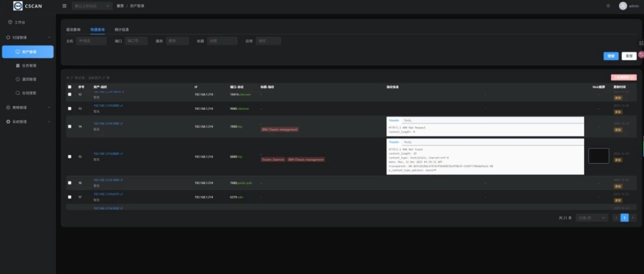This screenshot has height=274, width=644.
Task: Click the external-link icon beside 192.168.1.214:7890
Action: point(121,123)
